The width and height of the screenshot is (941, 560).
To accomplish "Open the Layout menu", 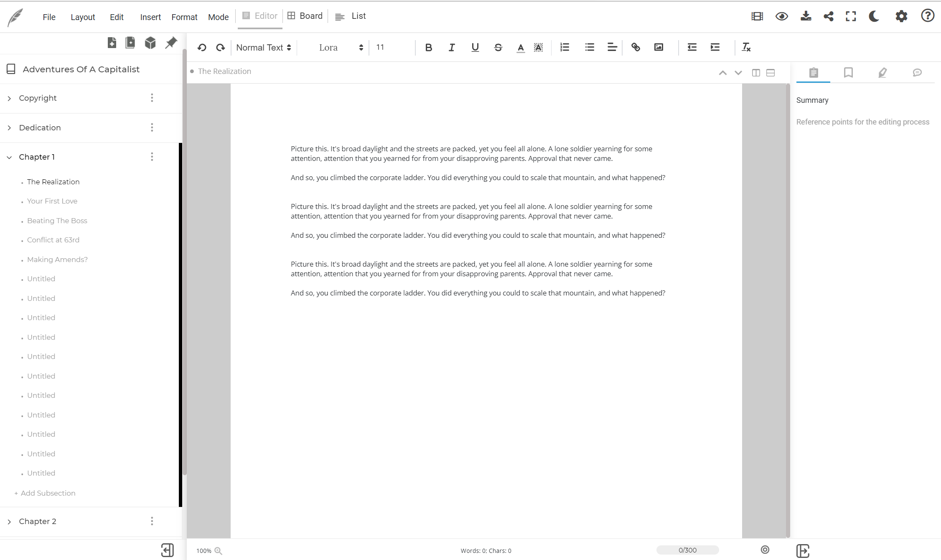I will [83, 17].
